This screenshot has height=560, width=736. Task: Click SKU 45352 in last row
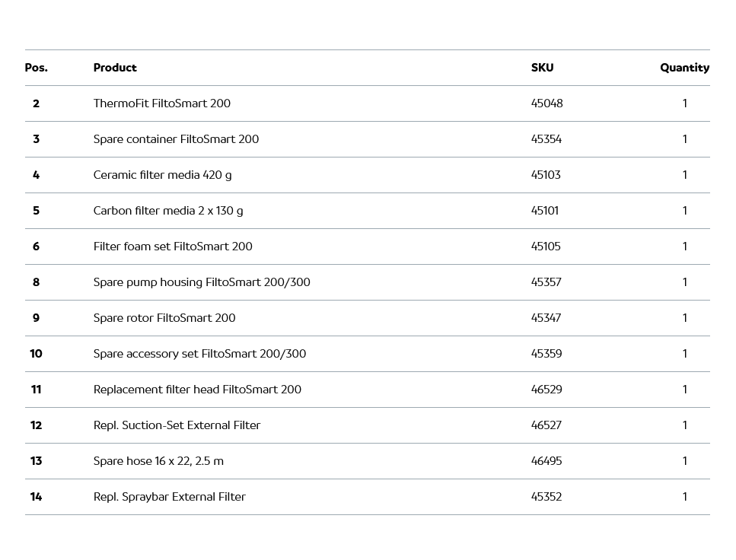point(546,497)
